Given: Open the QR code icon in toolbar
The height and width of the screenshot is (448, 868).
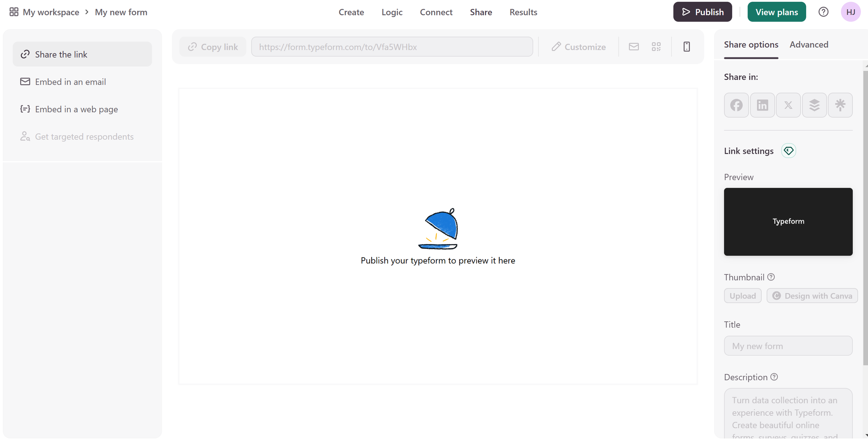Looking at the screenshot, I should 656,47.
